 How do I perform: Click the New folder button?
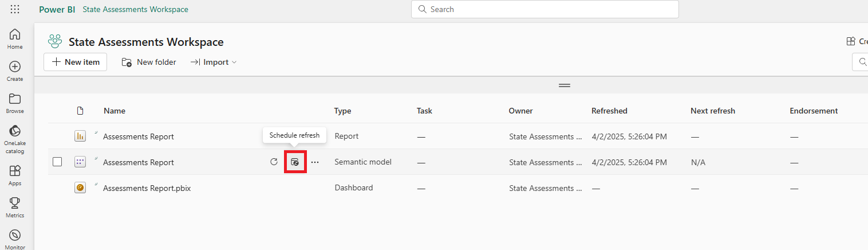[x=149, y=62]
